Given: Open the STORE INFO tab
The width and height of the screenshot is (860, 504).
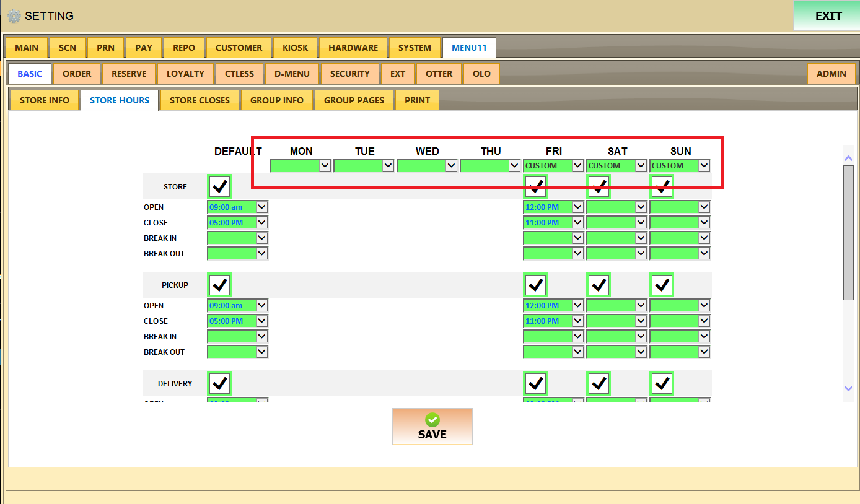Looking at the screenshot, I should (44, 100).
